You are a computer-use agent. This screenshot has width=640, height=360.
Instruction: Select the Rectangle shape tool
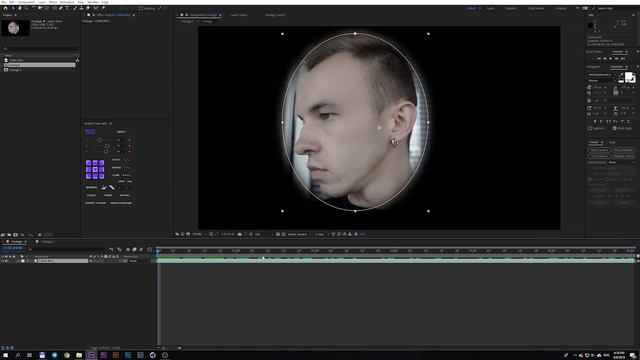coord(54,8)
